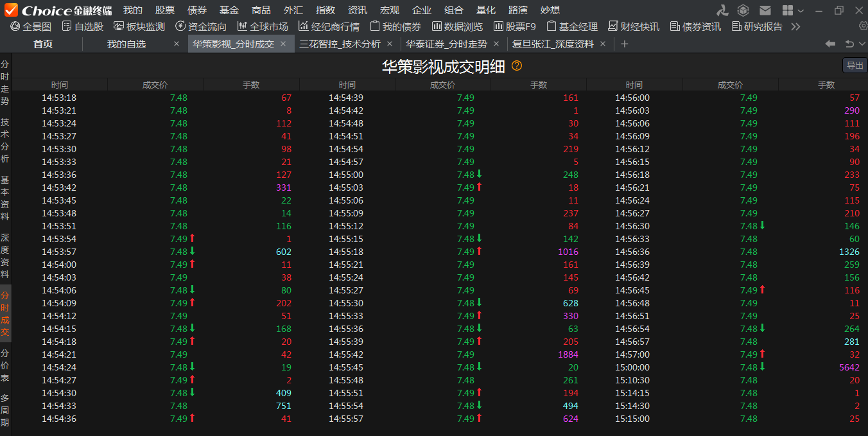Open 研究报告 research reports toolbar item
The height and width of the screenshot is (436, 868).
757,26
